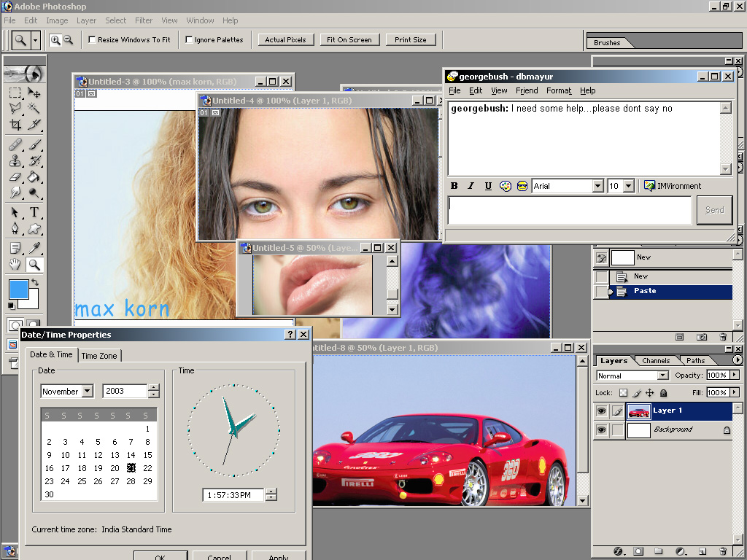Select the Crop tool
747x560 pixels.
point(15,125)
